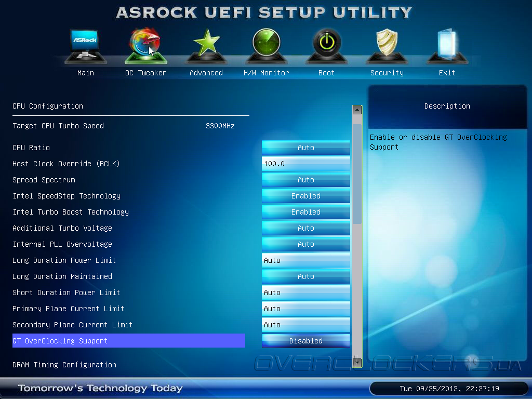Switch to the Exit tab label
532x399 pixels.
(x=447, y=73)
